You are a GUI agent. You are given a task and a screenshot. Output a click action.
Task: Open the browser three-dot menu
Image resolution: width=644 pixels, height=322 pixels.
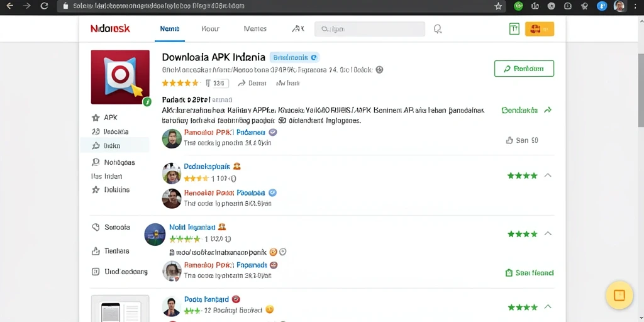click(635, 6)
